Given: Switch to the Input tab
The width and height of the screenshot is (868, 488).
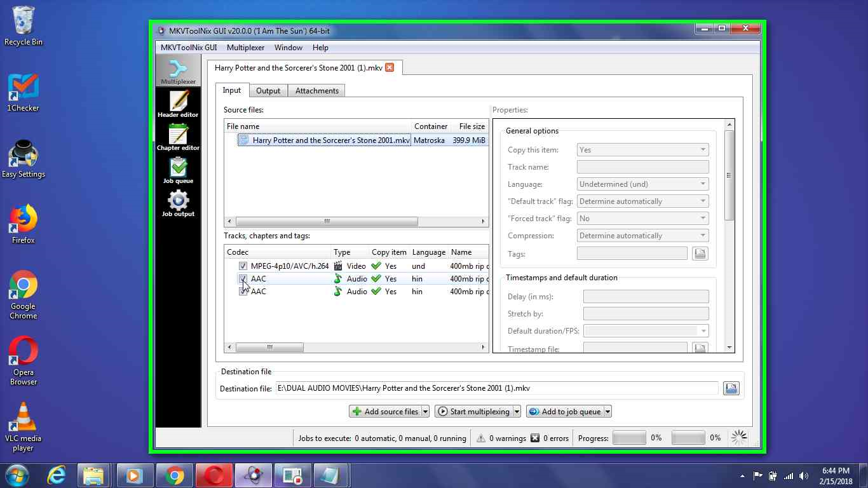Looking at the screenshot, I should tap(232, 90).
